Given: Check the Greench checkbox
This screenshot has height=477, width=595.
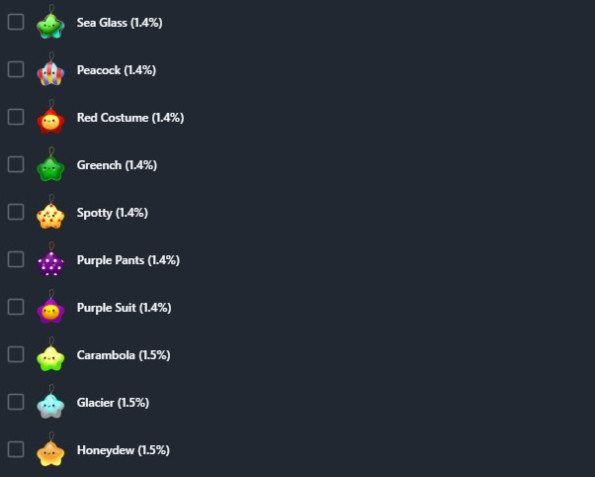Looking at the screenshot, I should (x=16, y=164).
